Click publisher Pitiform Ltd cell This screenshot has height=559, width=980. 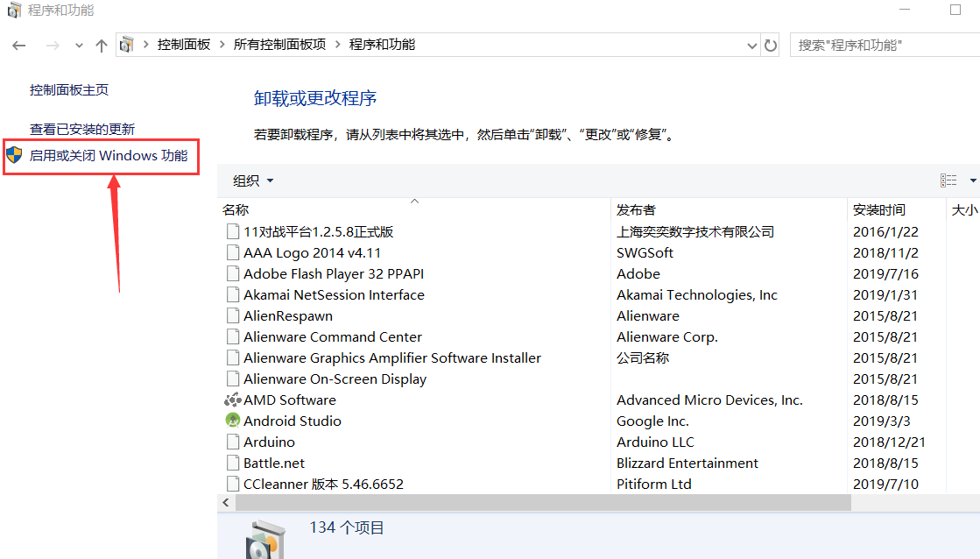point(653,484)
